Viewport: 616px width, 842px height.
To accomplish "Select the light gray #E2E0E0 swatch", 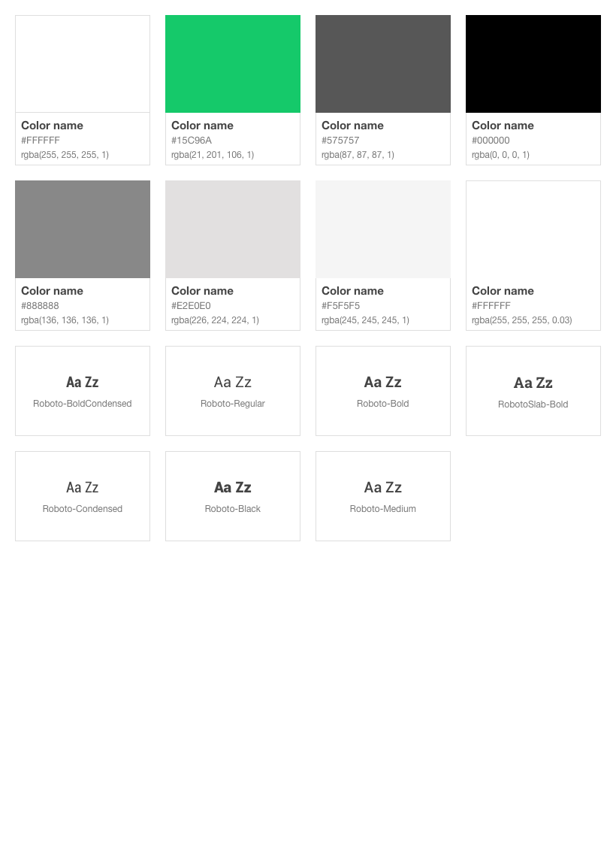I will point(233,229).
